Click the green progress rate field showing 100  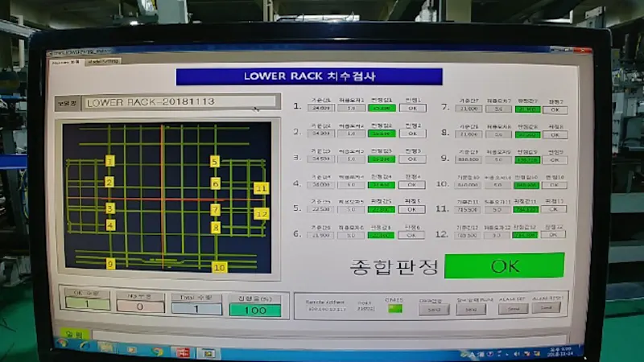(255, 310)
